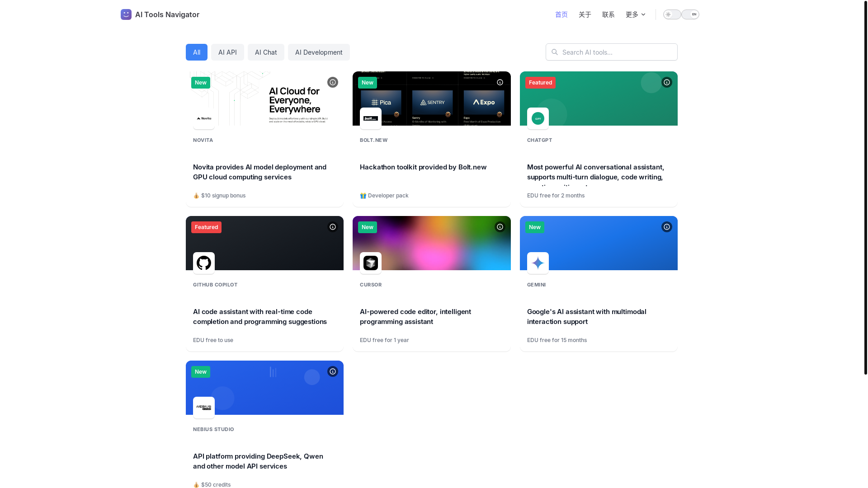Open info icon on GitHub Copilot card
Image resolution: width=868 pixels, height=488 pixels.
(x=333, y=227)
